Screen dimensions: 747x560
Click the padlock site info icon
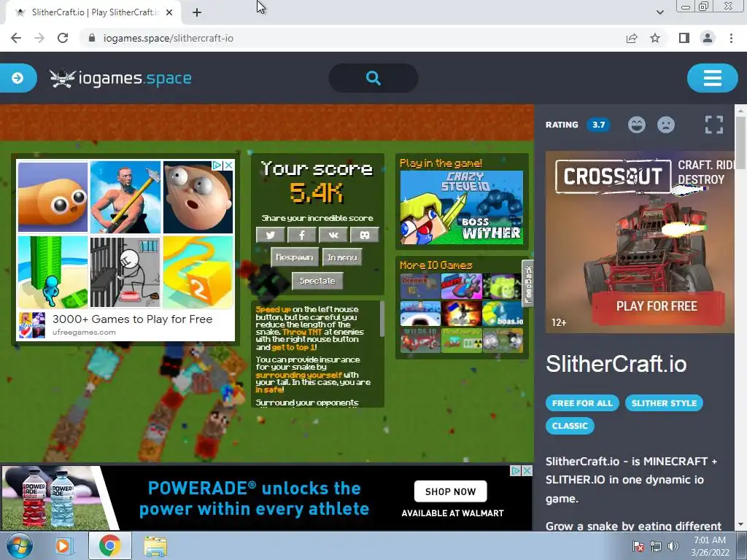[x=92, y=38]
